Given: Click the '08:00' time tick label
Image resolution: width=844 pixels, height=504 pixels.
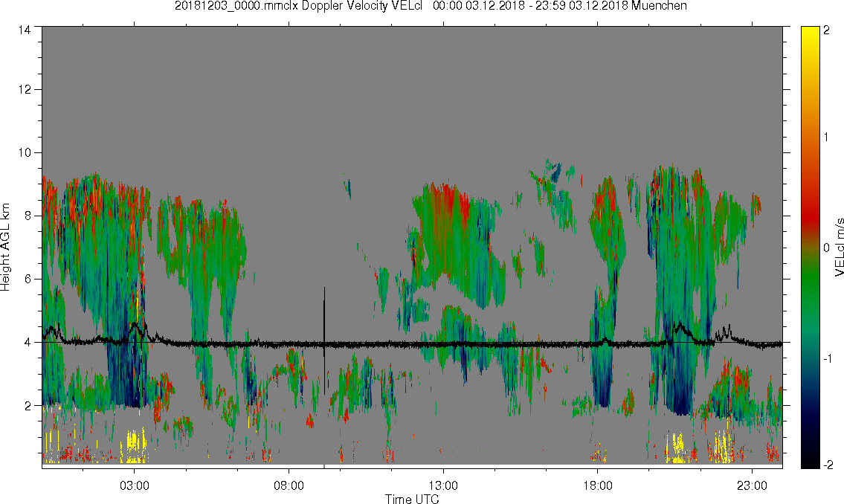Looking at the screenshot, I should (x=289, y=485).
